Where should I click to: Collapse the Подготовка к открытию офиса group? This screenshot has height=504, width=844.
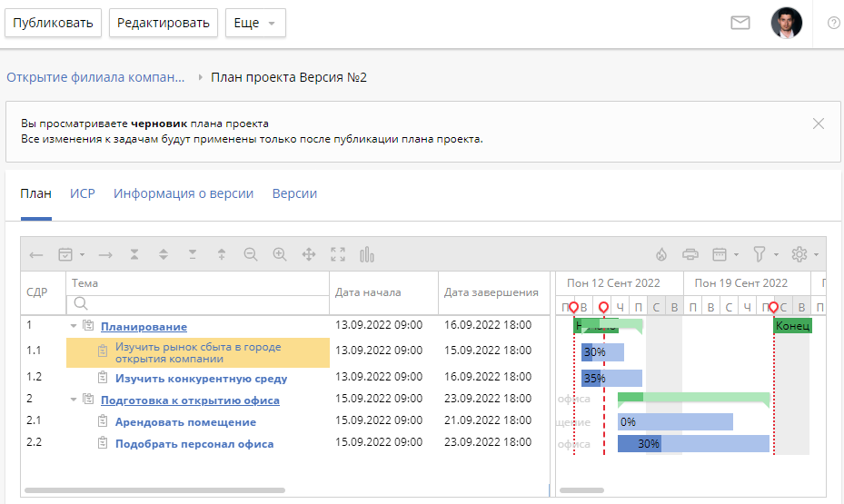point(74,400)
